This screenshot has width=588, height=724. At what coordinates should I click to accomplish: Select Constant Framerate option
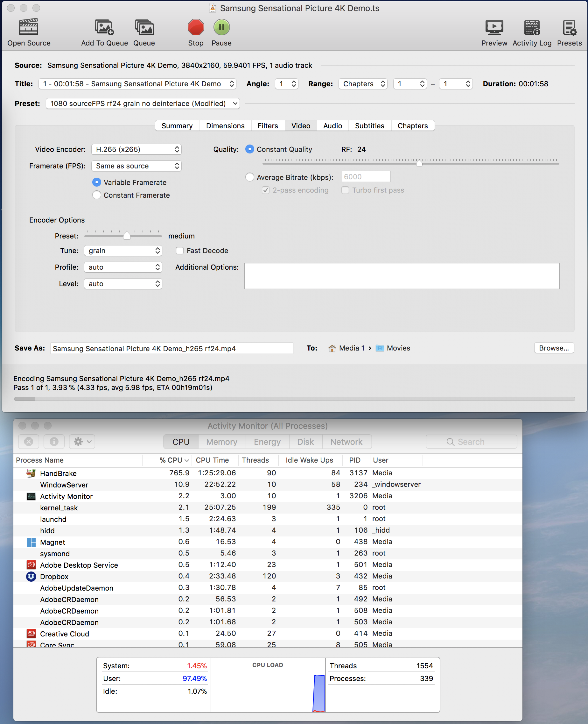96,195
